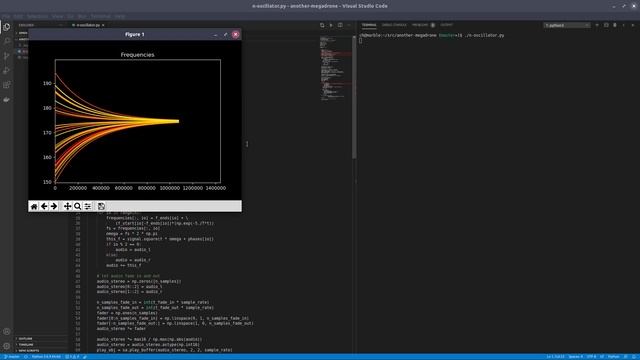Viewport: 640px width, 360px height.
Task: Click the code line 'audio_stereo *= fader'
Action: point(121,328)
